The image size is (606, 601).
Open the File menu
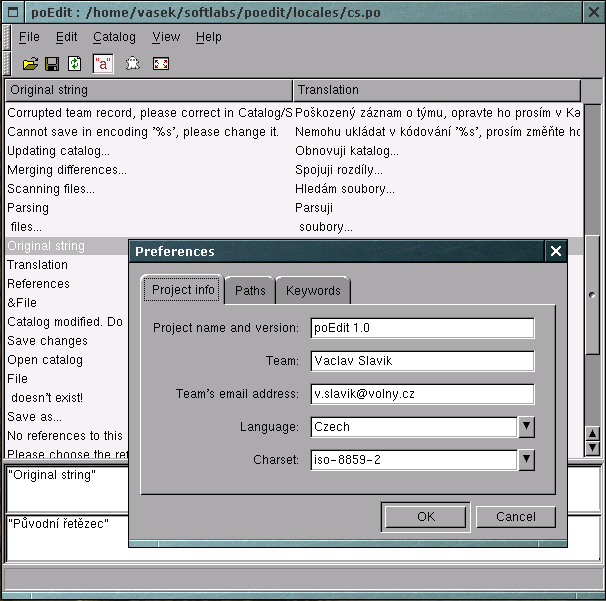(x=29, y=37)
